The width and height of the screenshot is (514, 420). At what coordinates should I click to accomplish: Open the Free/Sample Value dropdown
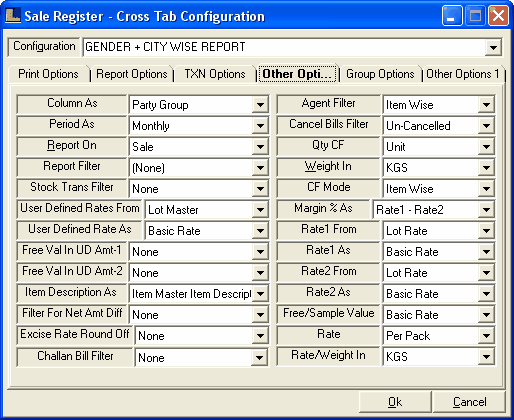(486, 315)
